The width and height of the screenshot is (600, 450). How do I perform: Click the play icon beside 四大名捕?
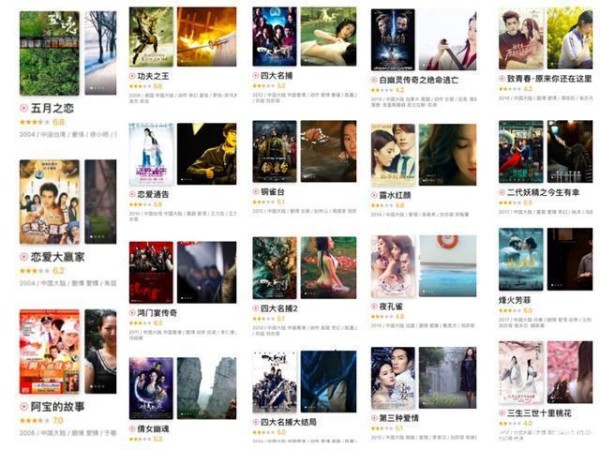click(x=256, y=76)
